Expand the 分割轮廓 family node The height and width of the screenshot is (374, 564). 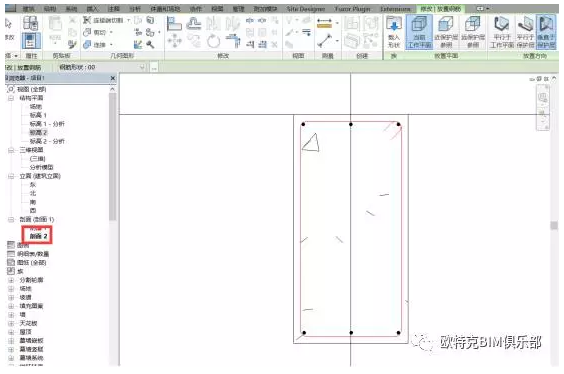point(11,280)
